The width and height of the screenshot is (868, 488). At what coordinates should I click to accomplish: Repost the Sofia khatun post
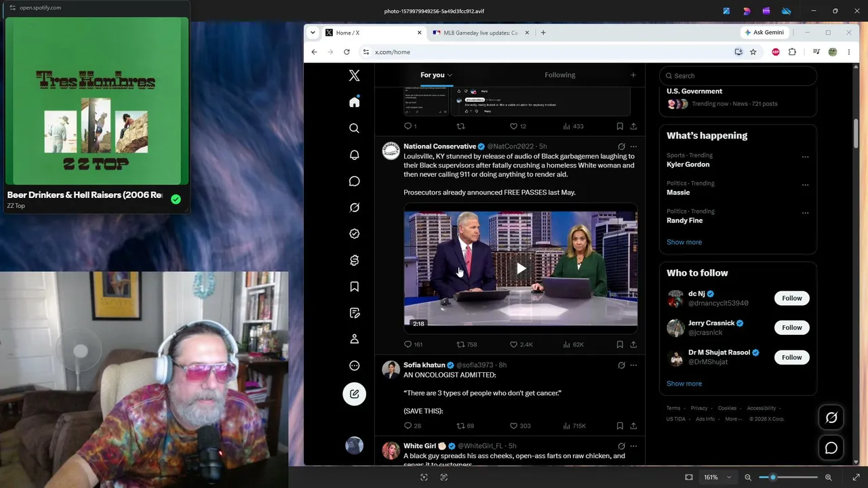(x=460, y=426)
